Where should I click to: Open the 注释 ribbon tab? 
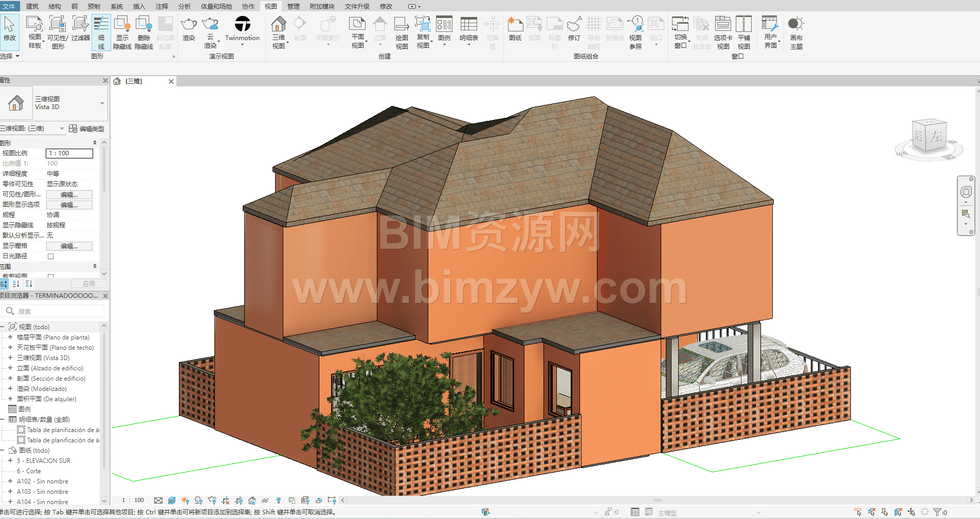pyautogui.click(x=161, y=6)
